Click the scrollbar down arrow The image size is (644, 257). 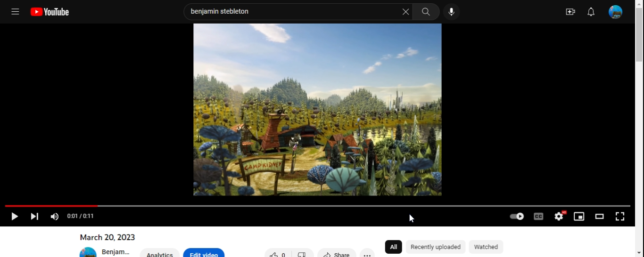coord(639,253)
